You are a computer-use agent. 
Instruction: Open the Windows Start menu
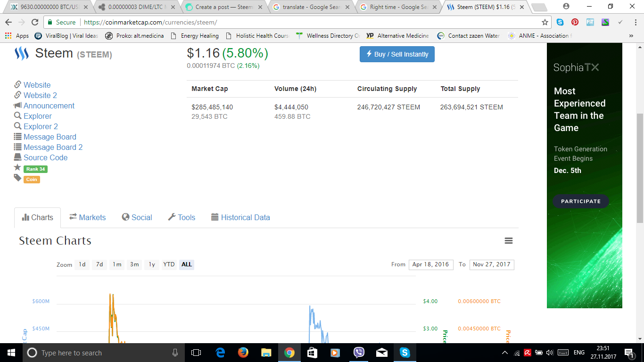click(11, 353)
